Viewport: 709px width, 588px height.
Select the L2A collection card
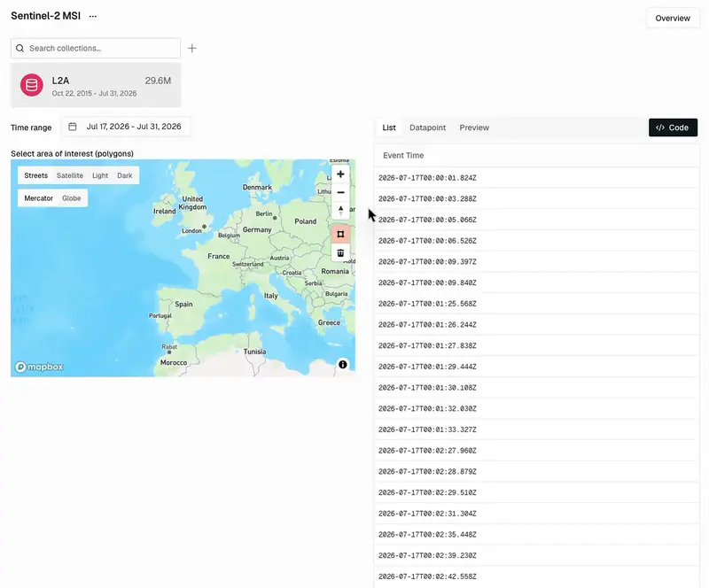pyautogui.click(x=96, y=85)
